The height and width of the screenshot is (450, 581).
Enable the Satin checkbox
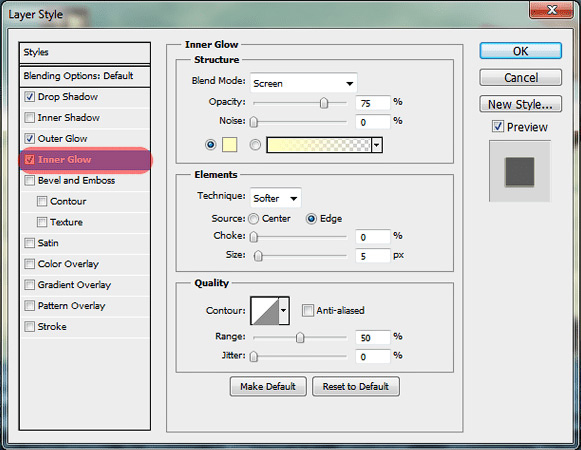29,243
